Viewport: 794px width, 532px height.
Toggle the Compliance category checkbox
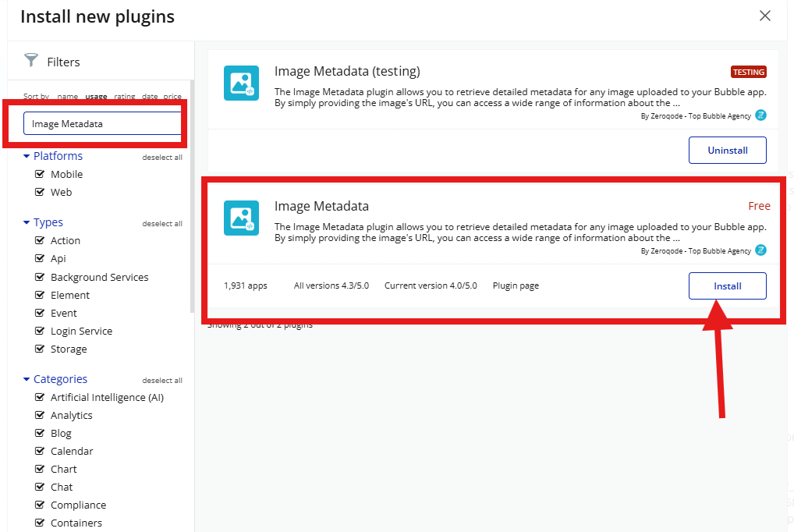[x=40, y=505]
